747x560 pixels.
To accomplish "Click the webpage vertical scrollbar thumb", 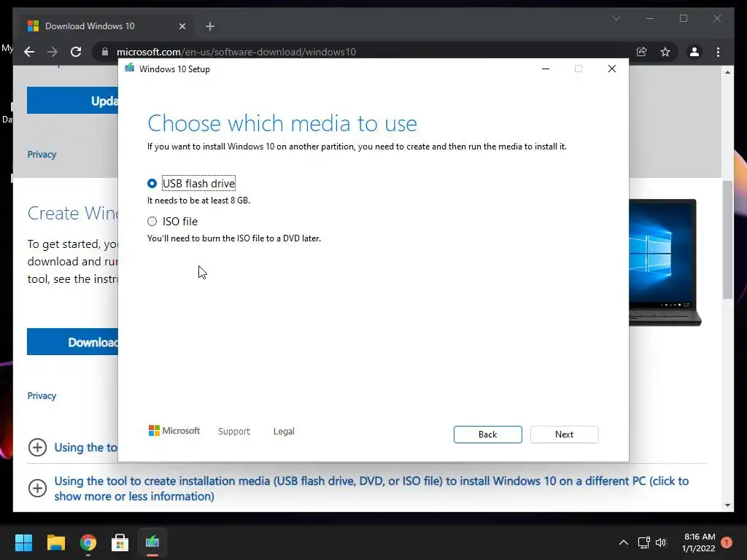I will point(727,240).
